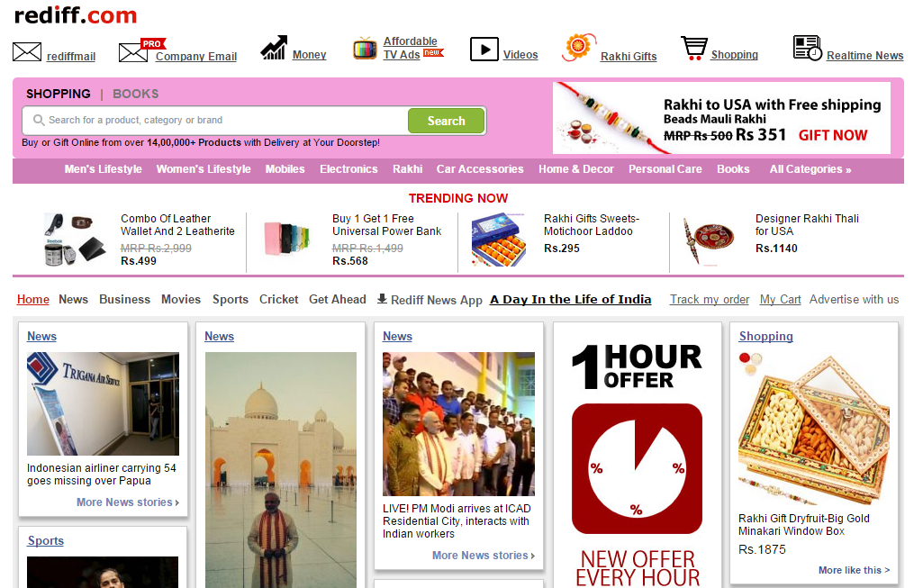Select News in the main navigation bar
This screenshot has height=588, width=923.
(x=73, y=299)
